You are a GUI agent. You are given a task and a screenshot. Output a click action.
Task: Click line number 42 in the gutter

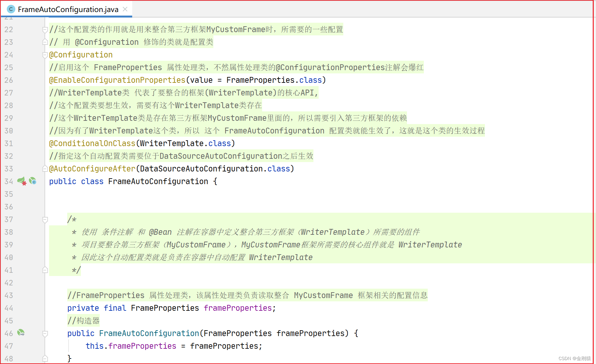[x=9, y=283]
